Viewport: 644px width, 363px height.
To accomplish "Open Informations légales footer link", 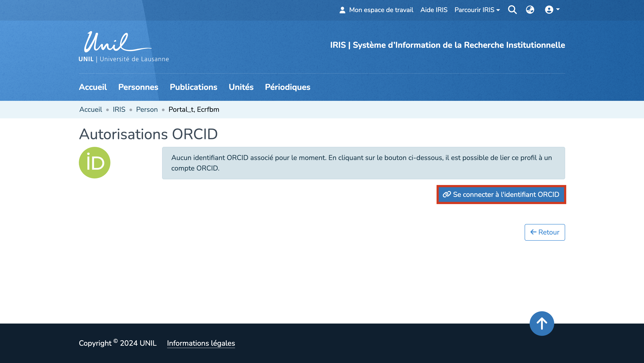I will 201,343.
